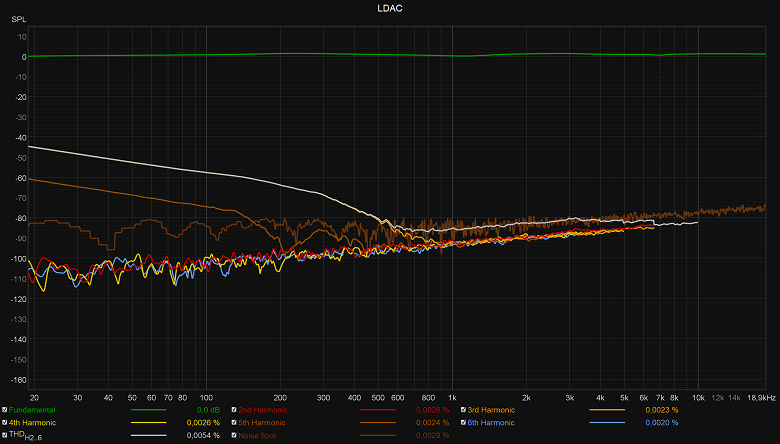Image resolution: width=780 pixels, height=444 pixels.
Task: Click the 10 level axis label
Action: pos(22,37)
